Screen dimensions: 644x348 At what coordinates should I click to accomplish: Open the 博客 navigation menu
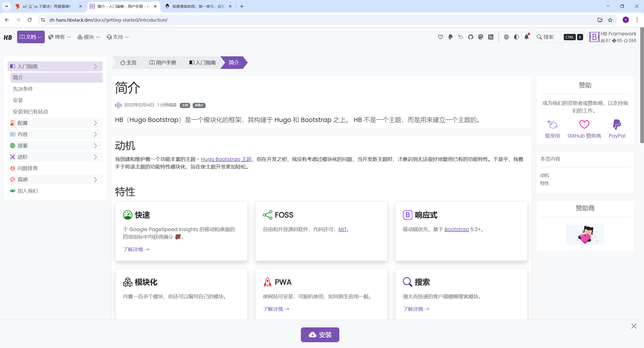(60, 37)
